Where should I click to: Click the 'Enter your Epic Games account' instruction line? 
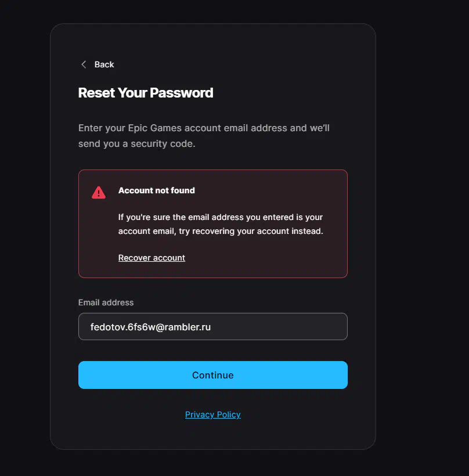(x=204, y=128)
